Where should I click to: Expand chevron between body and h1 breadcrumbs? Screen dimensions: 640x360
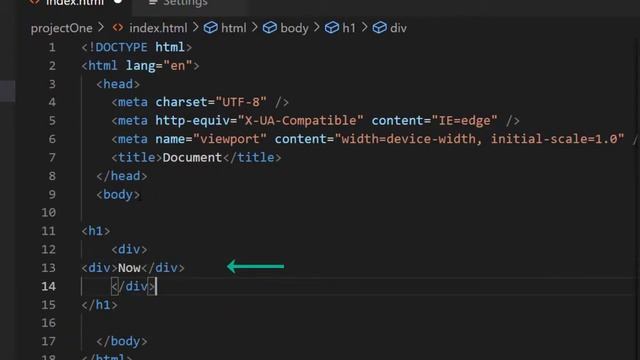point(317,28)
